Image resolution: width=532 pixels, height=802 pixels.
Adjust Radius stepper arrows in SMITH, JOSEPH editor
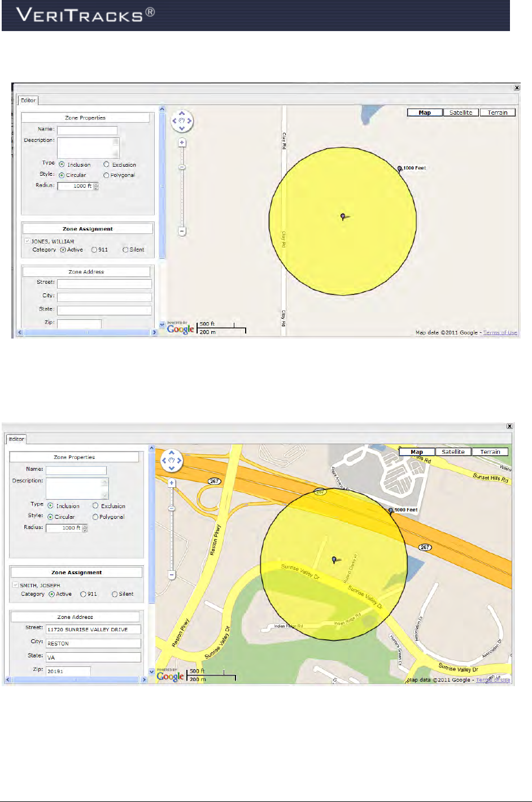coord(85,528)
